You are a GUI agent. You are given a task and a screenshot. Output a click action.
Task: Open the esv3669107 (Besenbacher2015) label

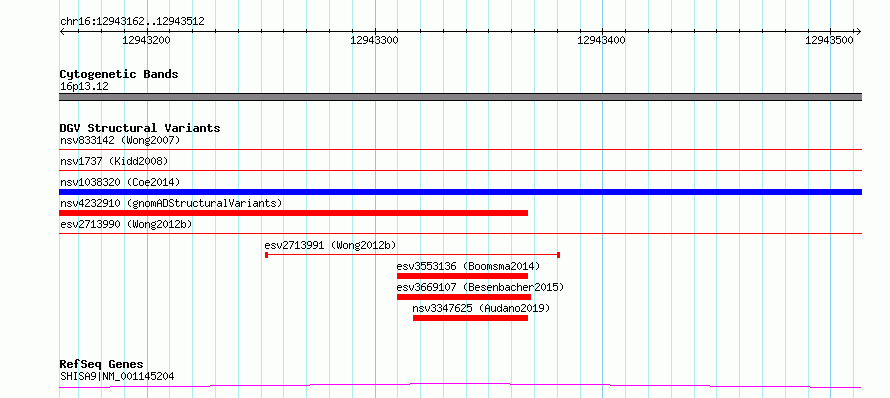click(x=480, y=287)
